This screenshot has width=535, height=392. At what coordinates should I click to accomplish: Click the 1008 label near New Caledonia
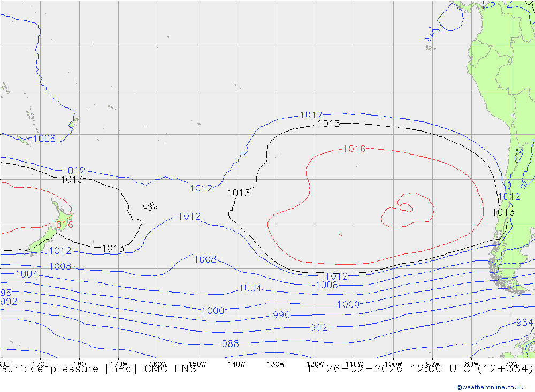pos(44,139)
